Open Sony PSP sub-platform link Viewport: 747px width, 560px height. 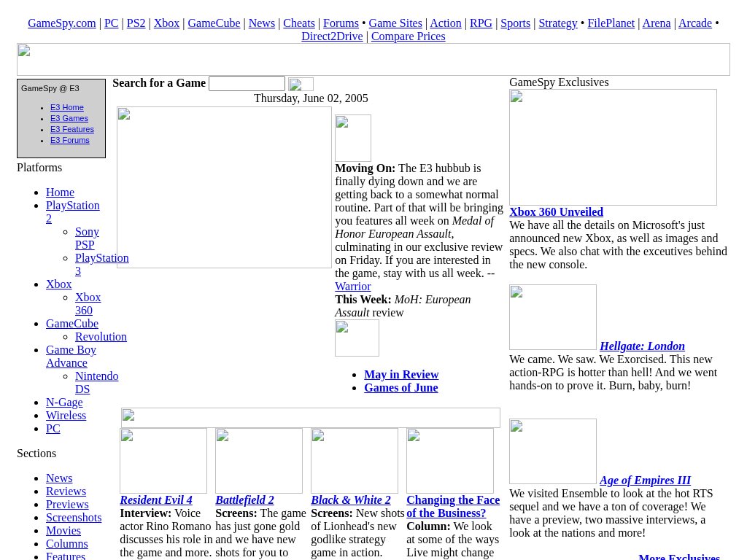coord(87,238)
